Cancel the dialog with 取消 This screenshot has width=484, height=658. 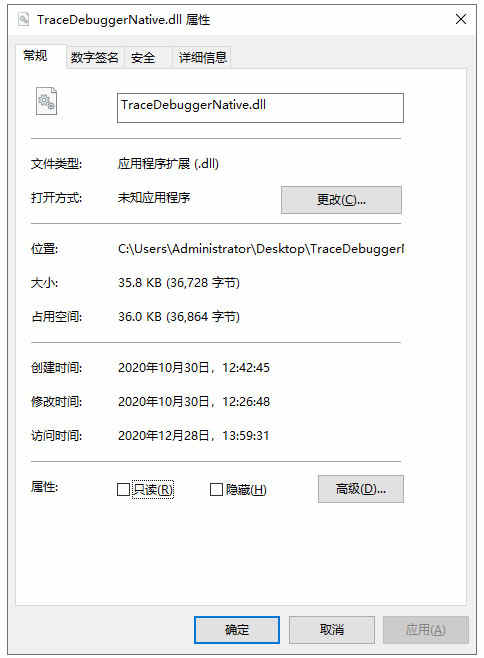click(332, 630)
